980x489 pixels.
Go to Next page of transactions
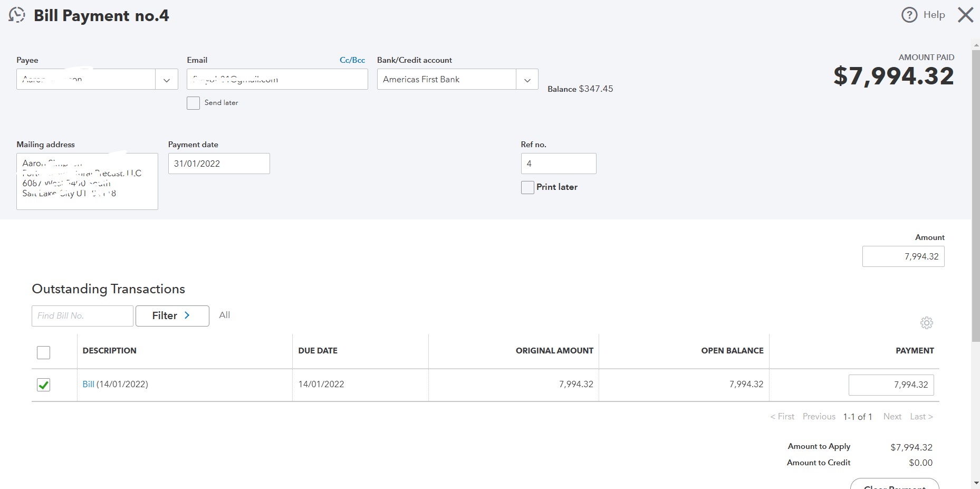click(892, 417)
